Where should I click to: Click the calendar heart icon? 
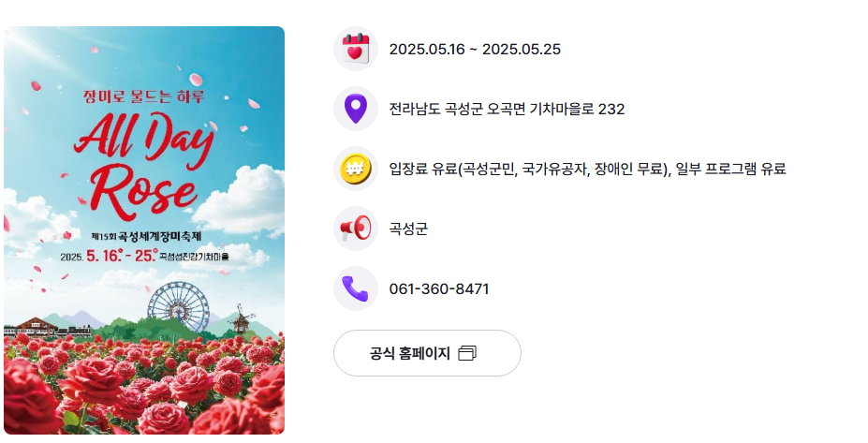tap(356, 49)
